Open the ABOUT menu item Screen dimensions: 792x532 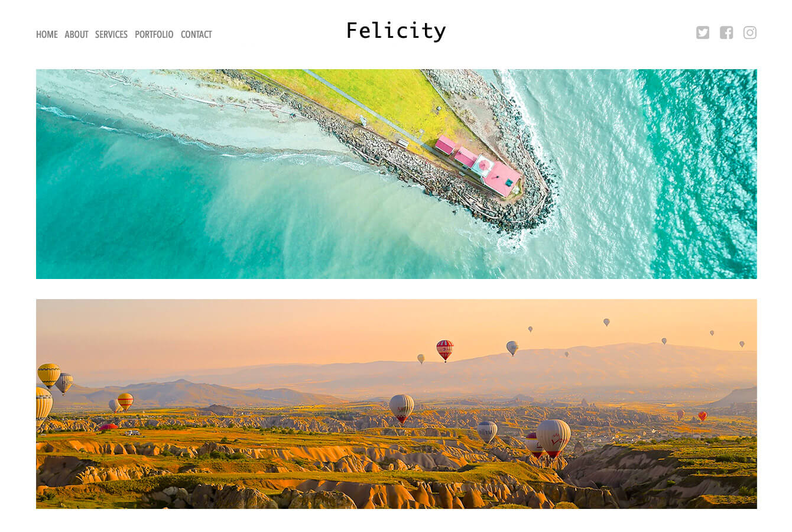[76, 34]
